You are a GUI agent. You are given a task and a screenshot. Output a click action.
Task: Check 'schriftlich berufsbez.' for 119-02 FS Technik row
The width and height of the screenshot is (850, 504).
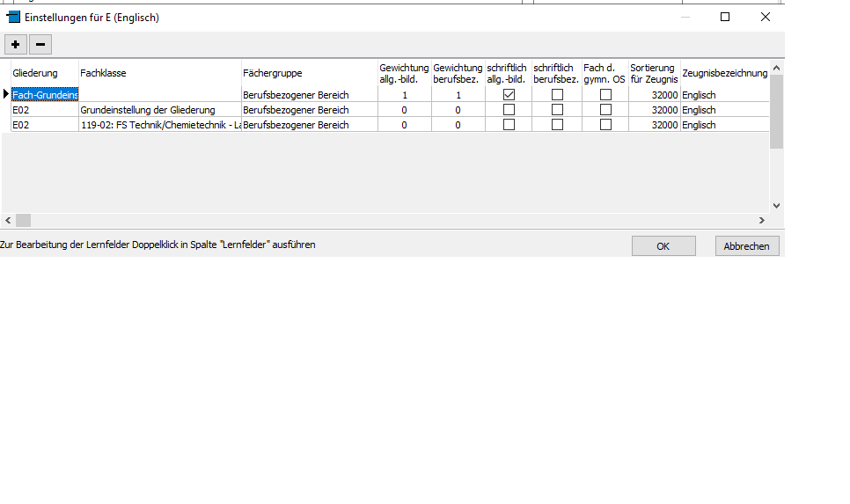pyautogui.click(x=557, y=125)
